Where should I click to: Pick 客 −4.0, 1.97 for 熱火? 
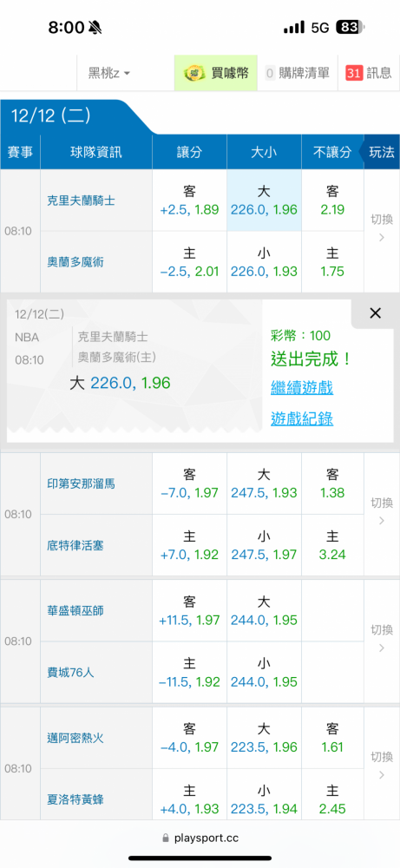tap(189, 738)
